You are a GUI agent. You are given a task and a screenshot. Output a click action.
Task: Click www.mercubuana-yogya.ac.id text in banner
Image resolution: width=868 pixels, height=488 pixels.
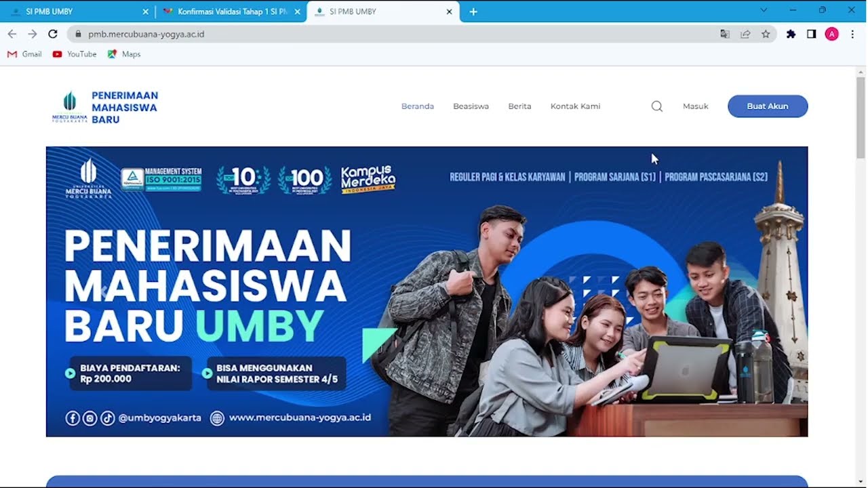tap(300, 418)
